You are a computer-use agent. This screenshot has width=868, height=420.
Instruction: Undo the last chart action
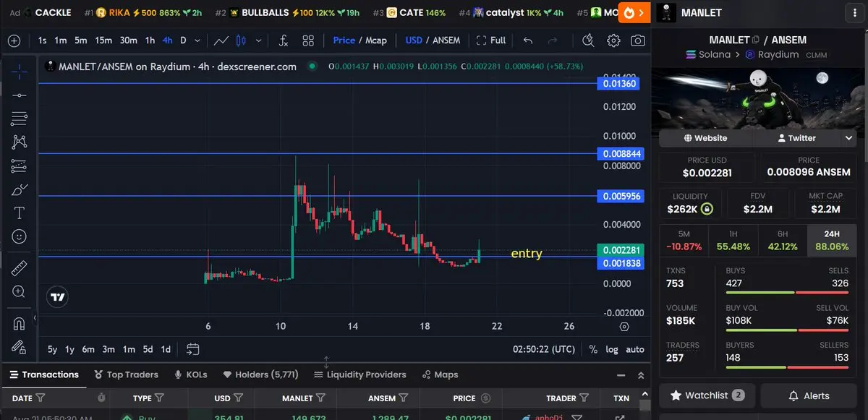[528, 40]
